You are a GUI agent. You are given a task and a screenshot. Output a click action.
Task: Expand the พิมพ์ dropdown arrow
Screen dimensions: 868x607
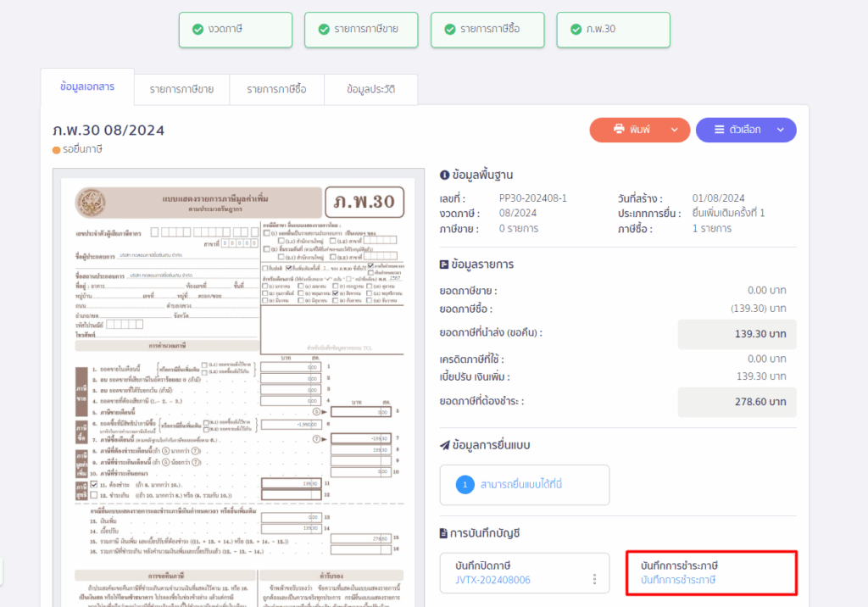[x=675, y=130]
